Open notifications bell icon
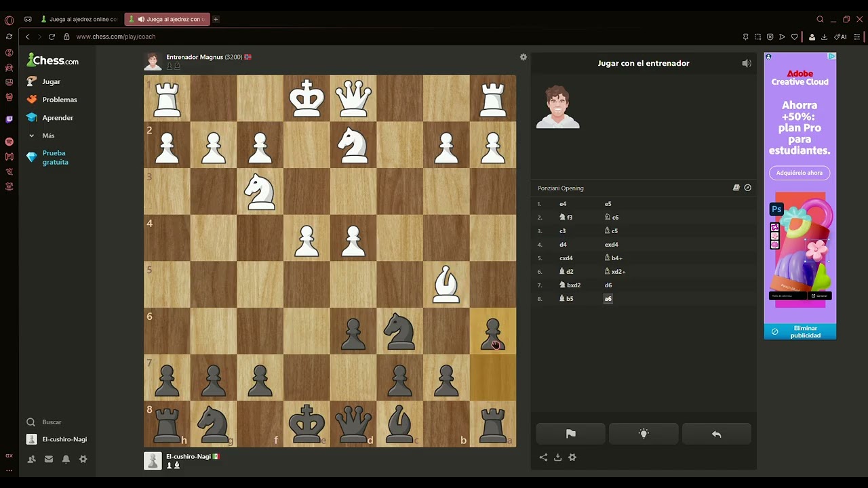 click(x=66, y=459)
